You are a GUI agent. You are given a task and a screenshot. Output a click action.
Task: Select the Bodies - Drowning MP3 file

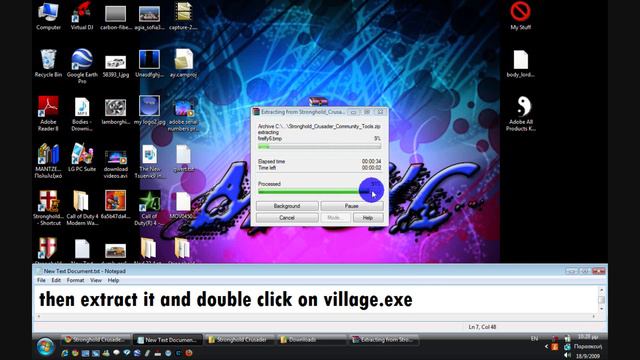click(x=82, y=113)
